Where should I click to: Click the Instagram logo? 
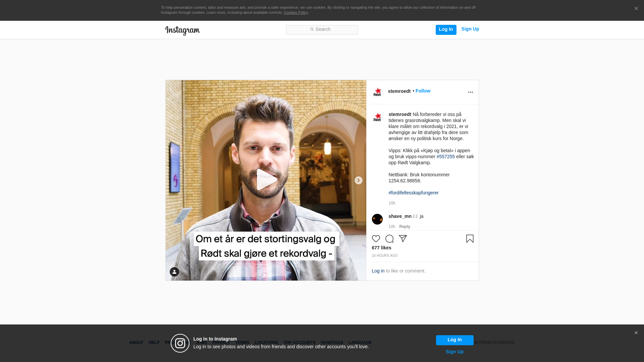(x=182, y=31)
